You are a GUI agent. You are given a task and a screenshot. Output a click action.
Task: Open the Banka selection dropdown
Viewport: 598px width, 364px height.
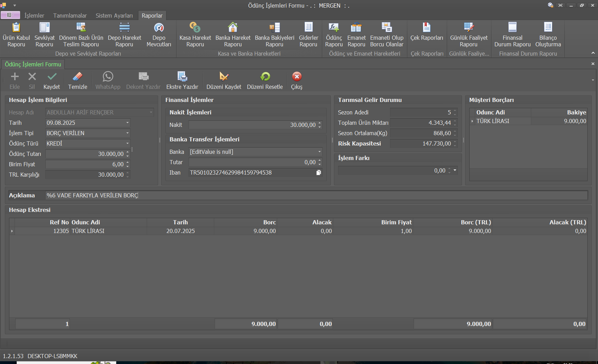pyautogui.click(x=319, y=152)
